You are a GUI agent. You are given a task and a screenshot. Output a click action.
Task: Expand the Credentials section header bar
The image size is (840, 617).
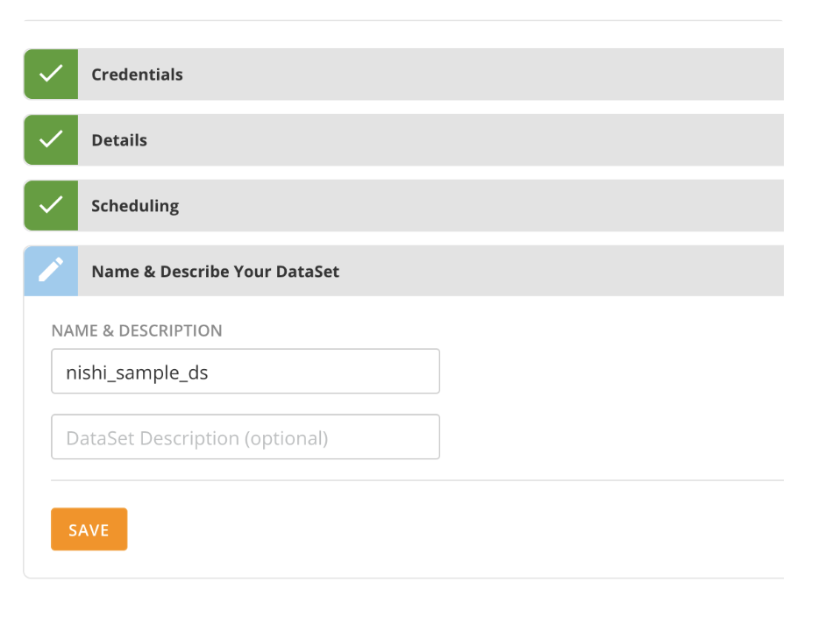click(x=482, y=74)
